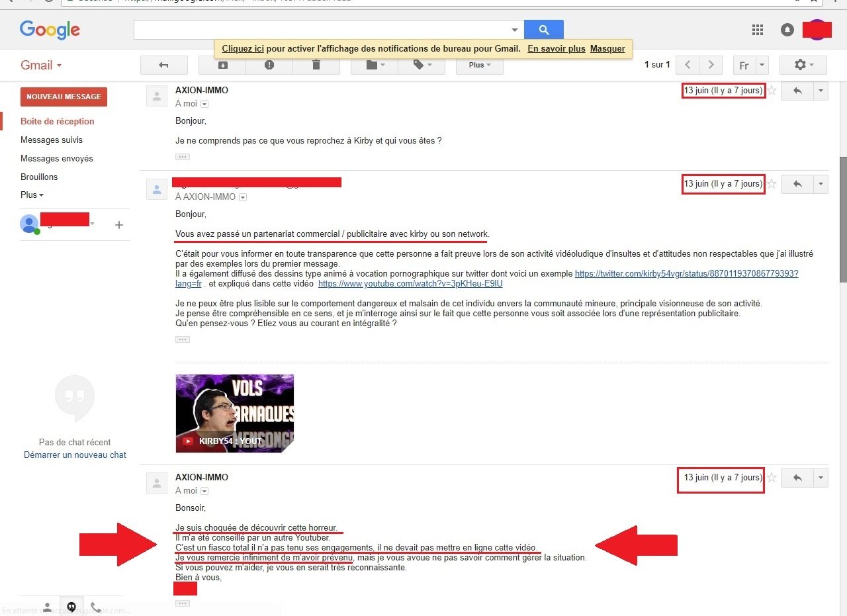Open more options on first AXION-IMMO message
847x616 pixels.
tap(821, 91)
